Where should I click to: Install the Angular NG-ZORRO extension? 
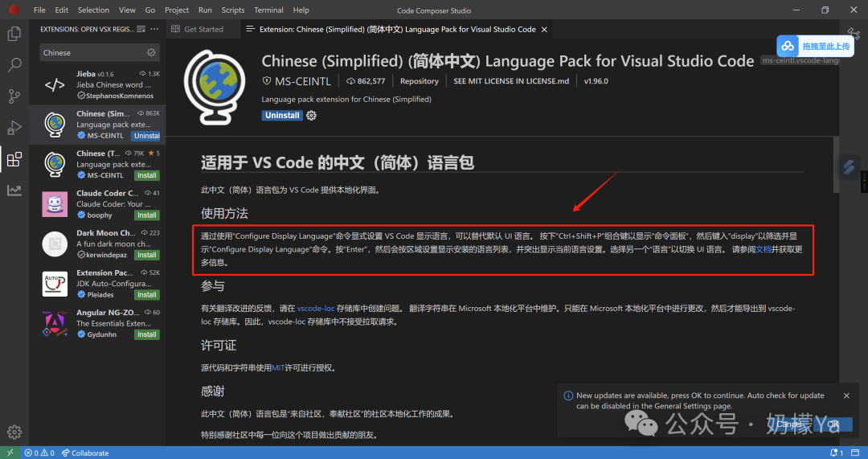(147, 335)
